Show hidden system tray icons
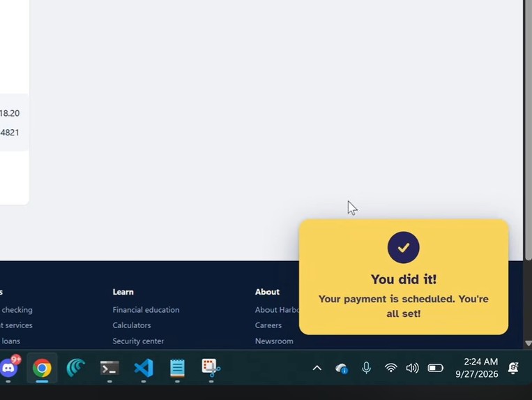Viewport: 532px width, 400px height. tap(317, 368)
